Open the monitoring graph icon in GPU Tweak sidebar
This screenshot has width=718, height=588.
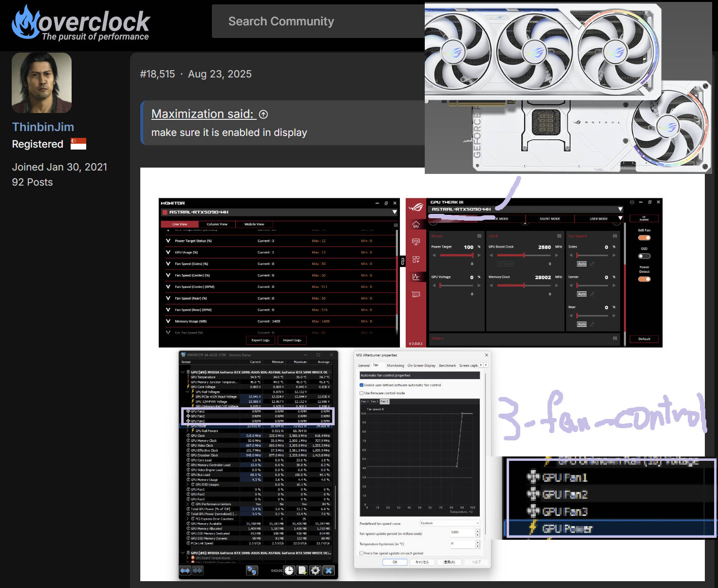click(416, 277)
